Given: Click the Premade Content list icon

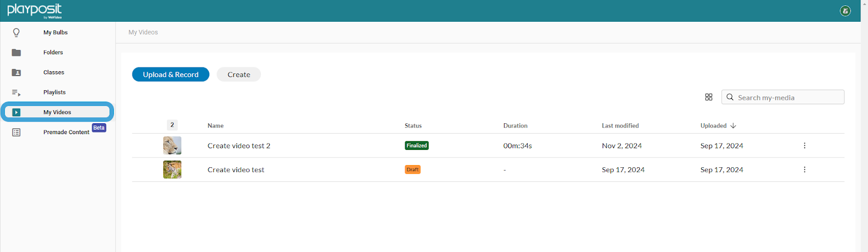Looking at the screenshot, I should (16, 133).
